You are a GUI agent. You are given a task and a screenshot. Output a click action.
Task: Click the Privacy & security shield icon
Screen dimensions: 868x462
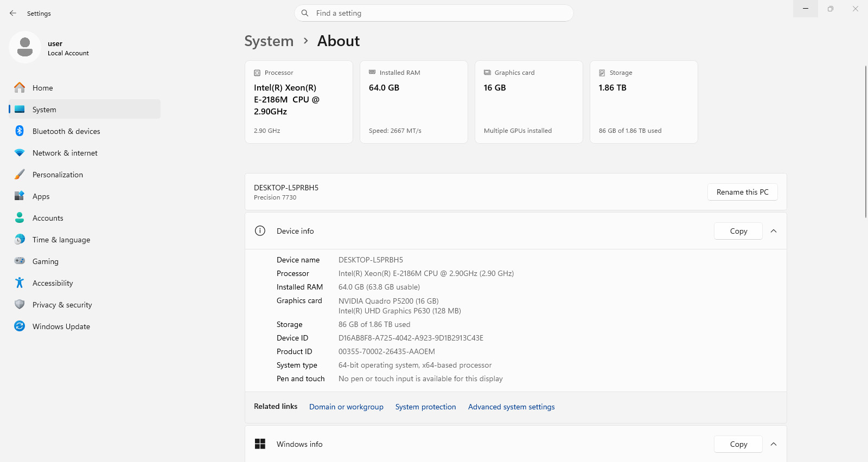20,304
